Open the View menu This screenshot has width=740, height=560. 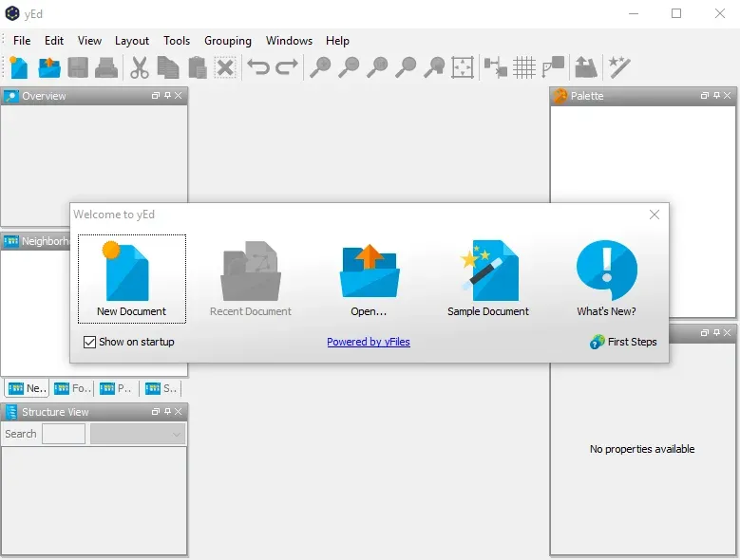[x=89, y=41]
